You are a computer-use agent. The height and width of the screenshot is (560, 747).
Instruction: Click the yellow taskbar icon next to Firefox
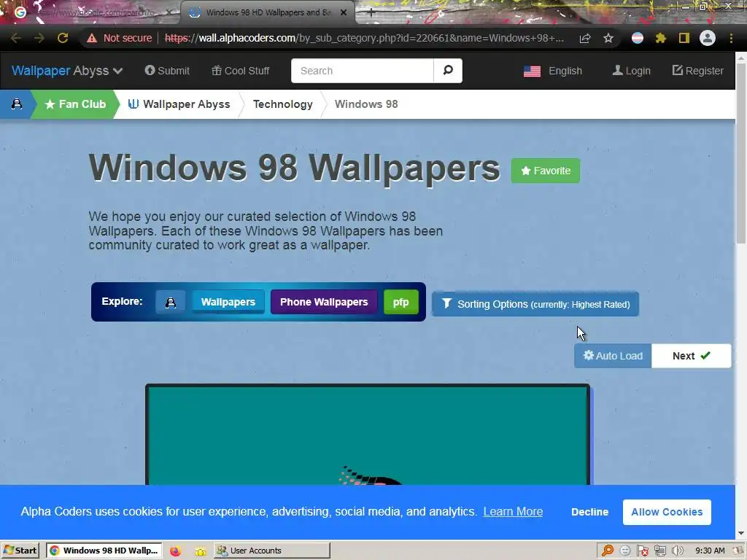(200, 551)
